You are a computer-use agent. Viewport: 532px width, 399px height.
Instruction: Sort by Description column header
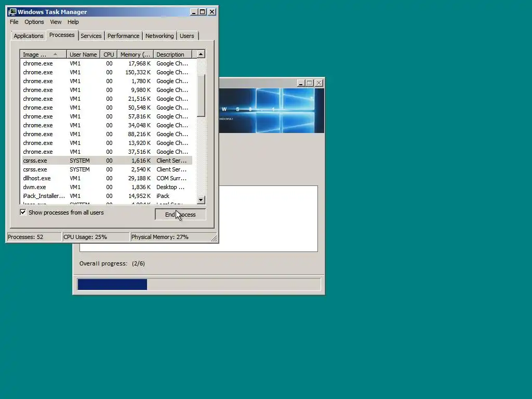[x=172, y=54]
